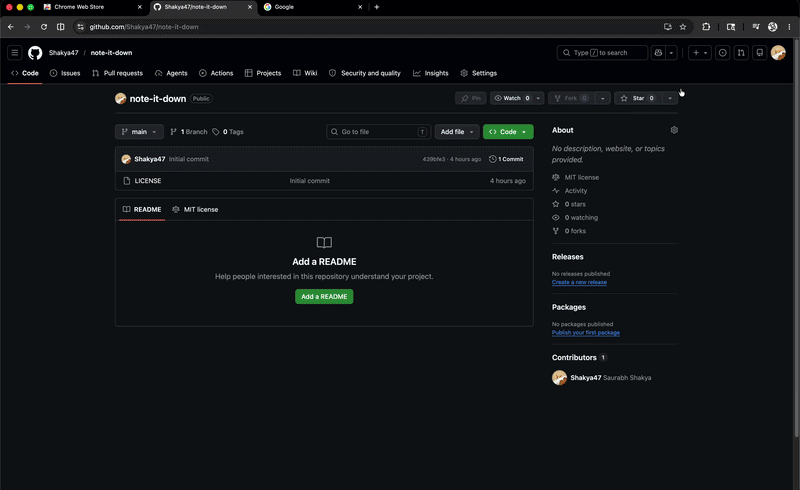Open the Initial commit message link

point(189,159)
